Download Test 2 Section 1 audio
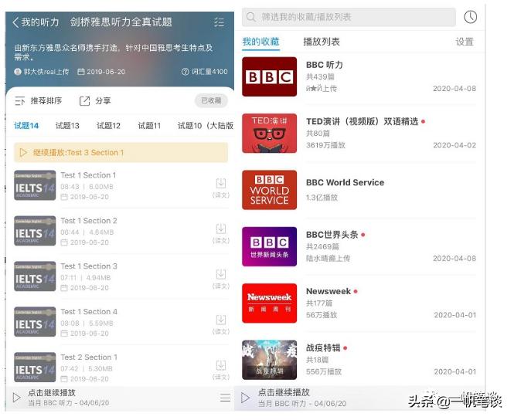 tap(221, 365)
